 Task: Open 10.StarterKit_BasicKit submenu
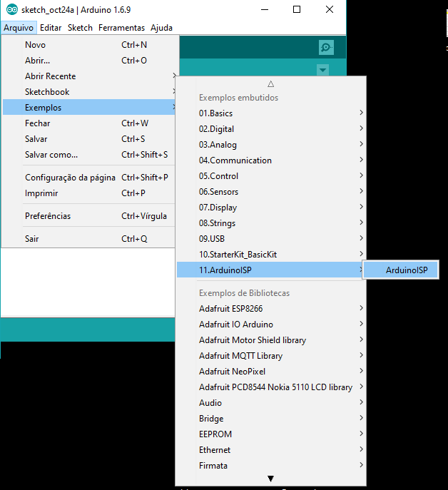pos(271,254)
